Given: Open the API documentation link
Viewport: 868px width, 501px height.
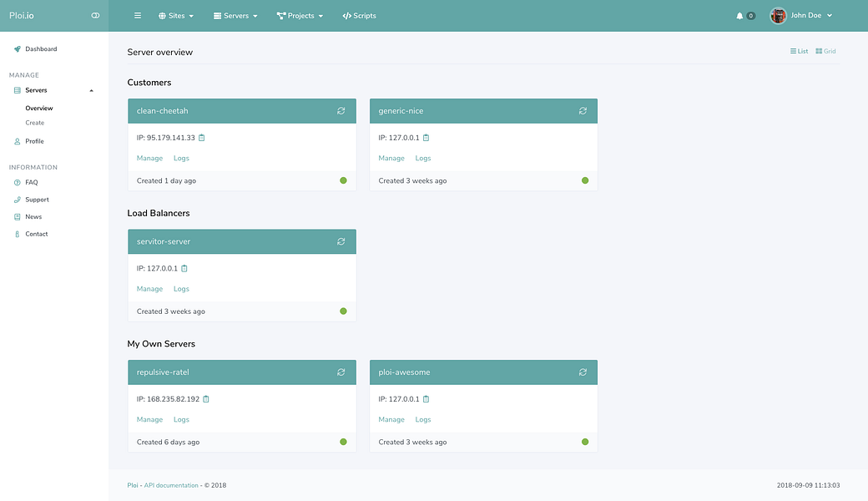Looking at the screenshot, I should pyautogui.click(x=169, y=484).
